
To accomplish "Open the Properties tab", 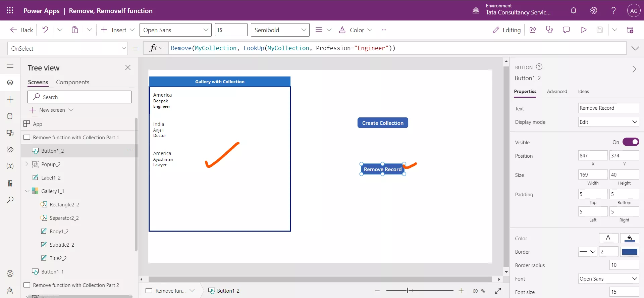I will pyautogui.click(x=525, y=91).
